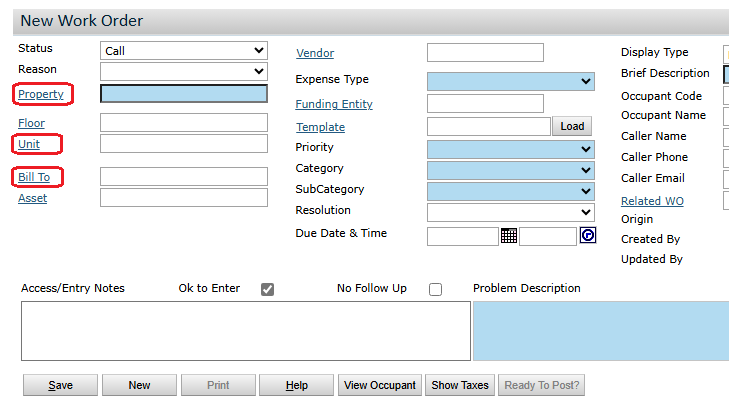729x404 pixels.
Task: Click the Problem Description text area
Action: (x=601, y=331)
